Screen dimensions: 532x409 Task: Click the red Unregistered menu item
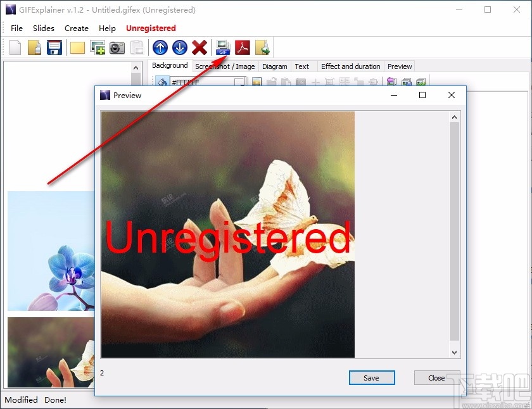click(151, 28)
